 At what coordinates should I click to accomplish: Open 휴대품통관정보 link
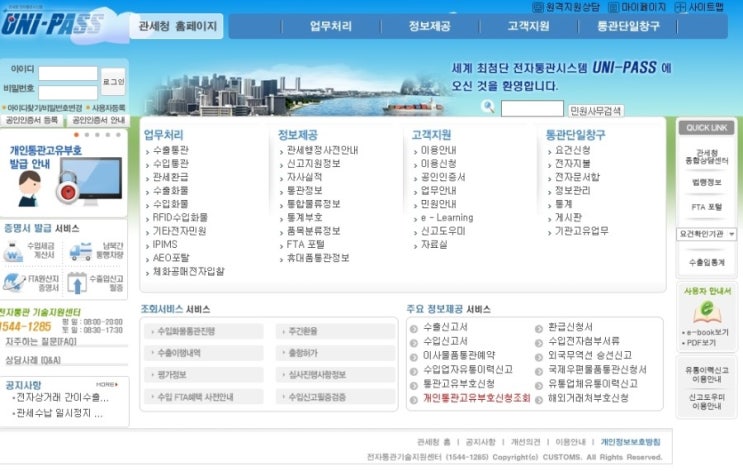coord(317,258)
